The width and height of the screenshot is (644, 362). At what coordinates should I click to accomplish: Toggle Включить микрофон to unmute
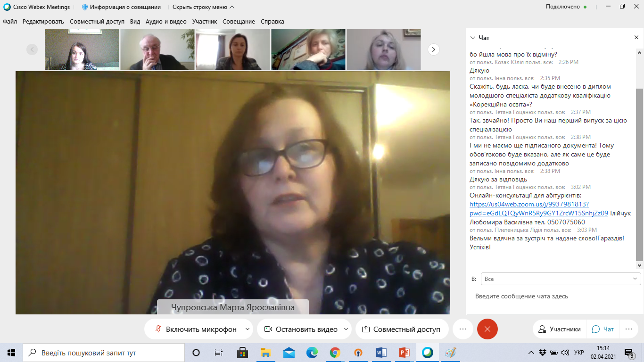pyautogui.click(x=196, y=329)
